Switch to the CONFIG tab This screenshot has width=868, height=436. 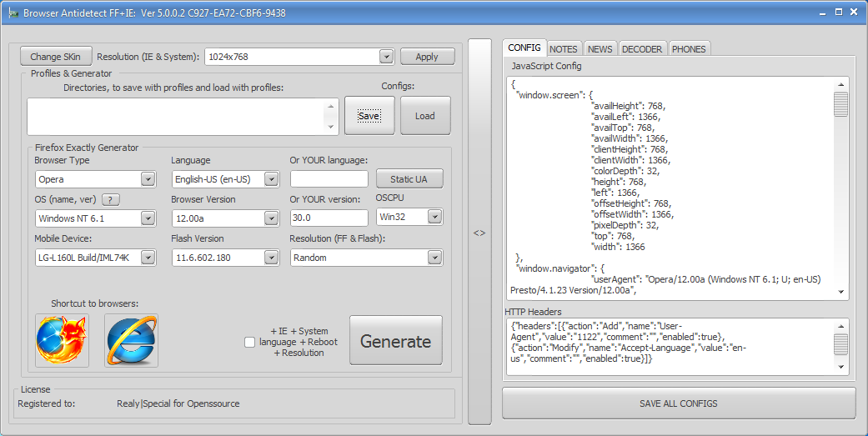tap(524, 48)
